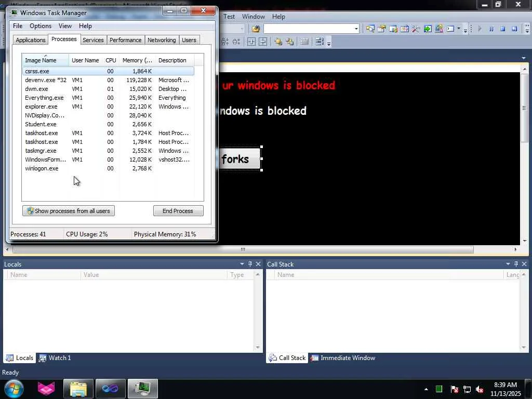Open File Explorer from the taskbar
The height and width of the screenshot is (399, 532).
click(x=78, y=389)
